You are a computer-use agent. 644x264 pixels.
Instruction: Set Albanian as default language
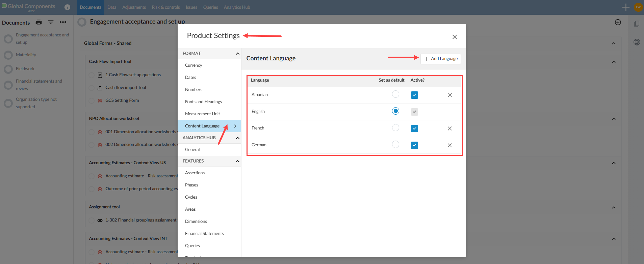(395, 94)
